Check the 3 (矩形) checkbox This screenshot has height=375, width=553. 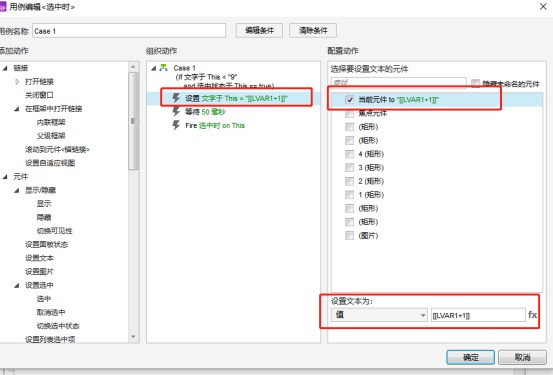[x=350, y=168]
